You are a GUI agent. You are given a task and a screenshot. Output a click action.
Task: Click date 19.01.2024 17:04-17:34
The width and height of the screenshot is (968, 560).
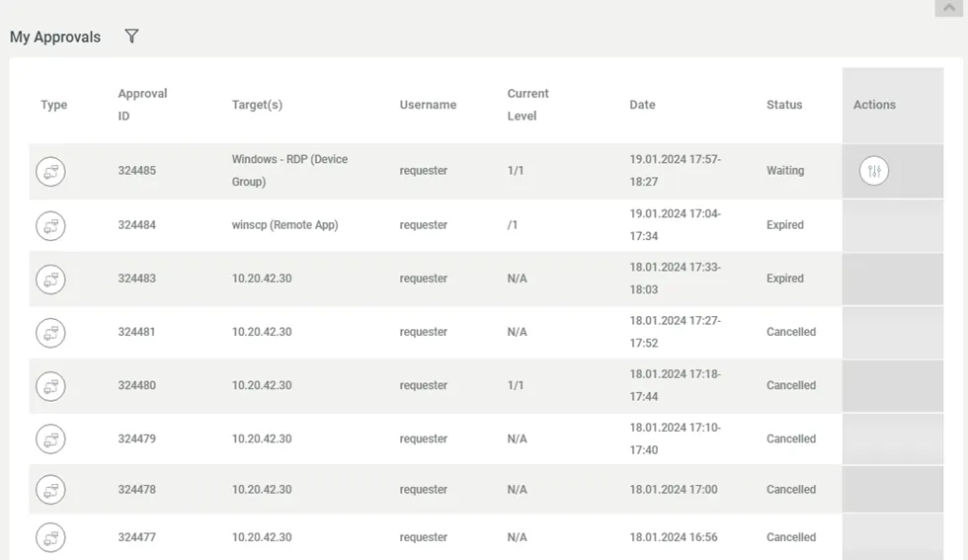point(676,225)
